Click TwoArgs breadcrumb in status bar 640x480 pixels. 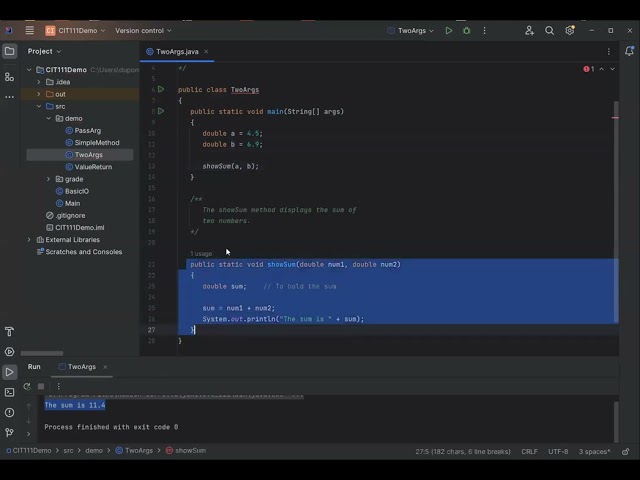[x=134, y=451]
